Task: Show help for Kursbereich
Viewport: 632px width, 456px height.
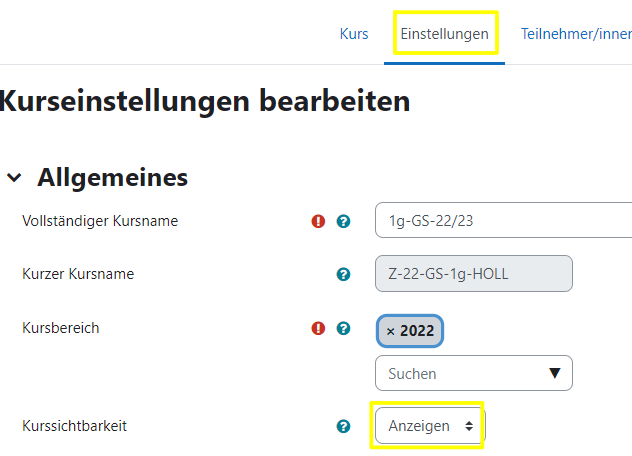Action: coord(344,328)
